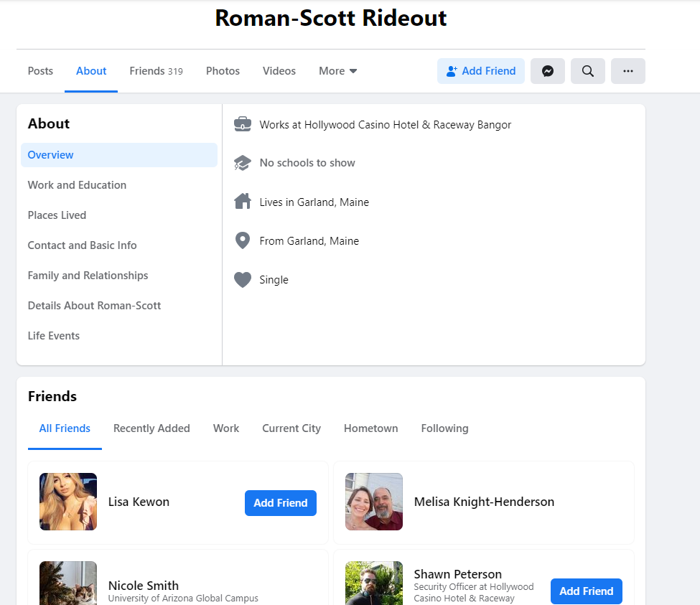The width and height of the screenshot is (700, 605).
Task: Click the briefcase work icon
Action: coord(243,124)
